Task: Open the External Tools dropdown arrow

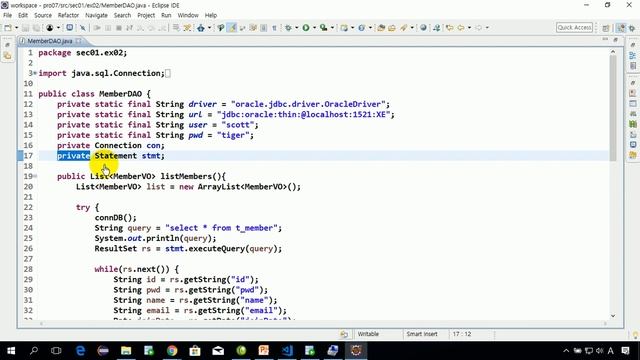Action: tap(332, 28)
